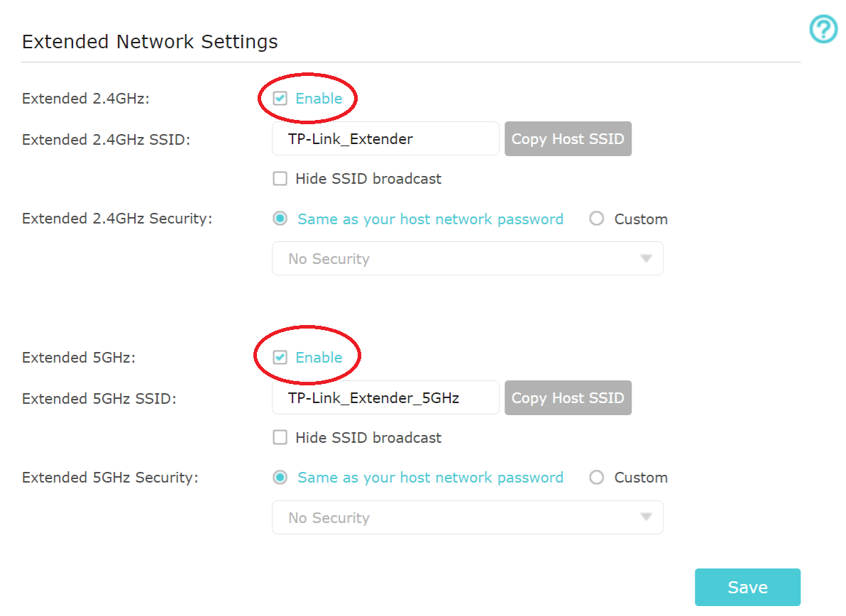846x616 pixels.
Task: Check Hide SSID broadcast for 5GHz
Action: coord(280,438)
